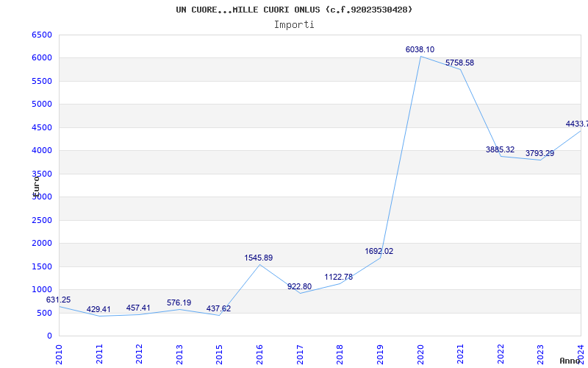Click the 2015 x-axis year label
The width and height of the screenshot is (588, 368).
click(219, 354)
